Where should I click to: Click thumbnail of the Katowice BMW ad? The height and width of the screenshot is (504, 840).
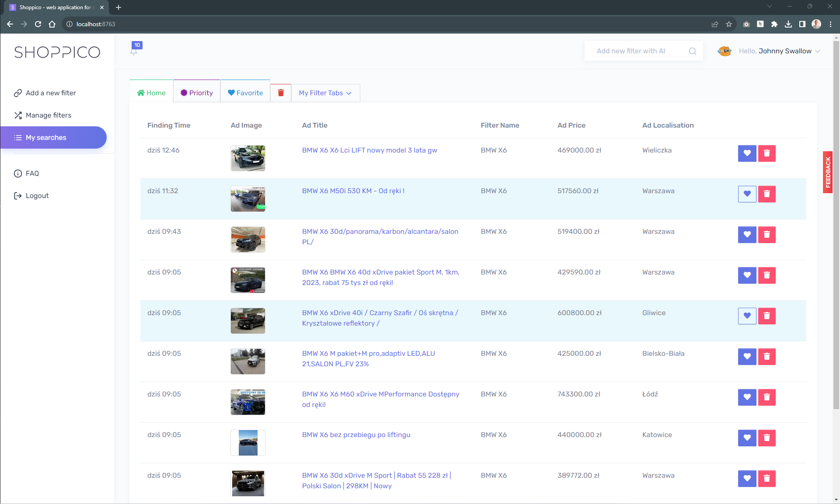248,443
